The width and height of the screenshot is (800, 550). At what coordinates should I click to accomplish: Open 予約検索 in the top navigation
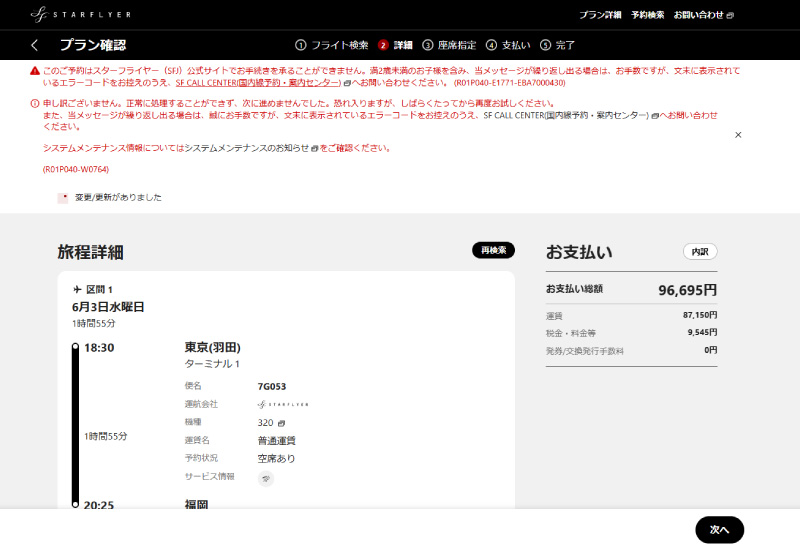pos(647,15)
